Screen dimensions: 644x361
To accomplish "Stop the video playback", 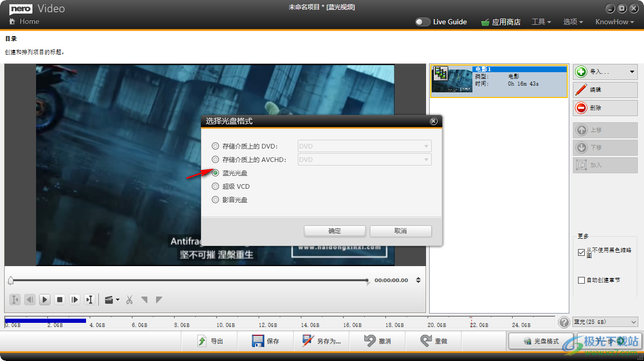I will click(60, 300).
